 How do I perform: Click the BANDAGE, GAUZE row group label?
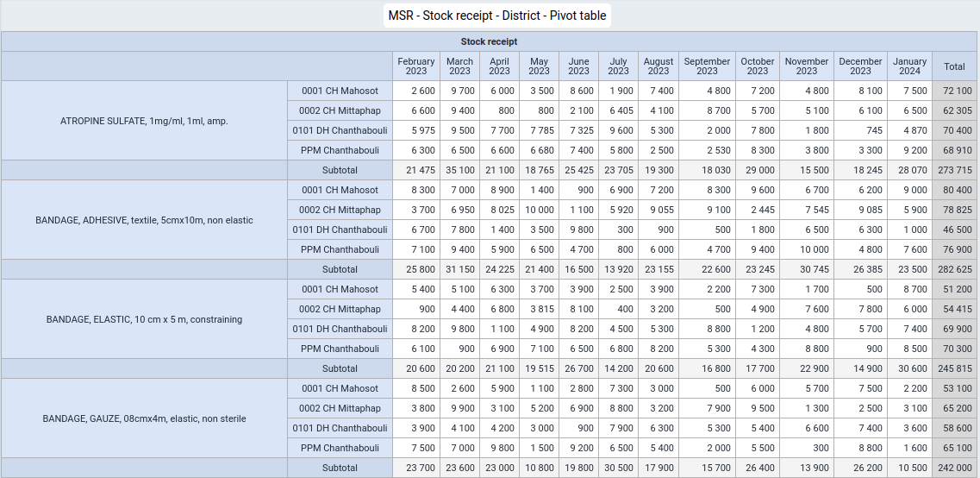(145, 418)
